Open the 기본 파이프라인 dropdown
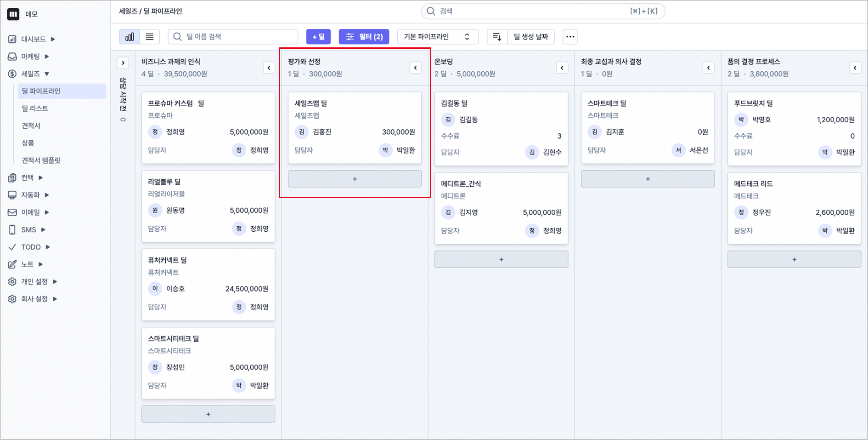 coord(437,37)
